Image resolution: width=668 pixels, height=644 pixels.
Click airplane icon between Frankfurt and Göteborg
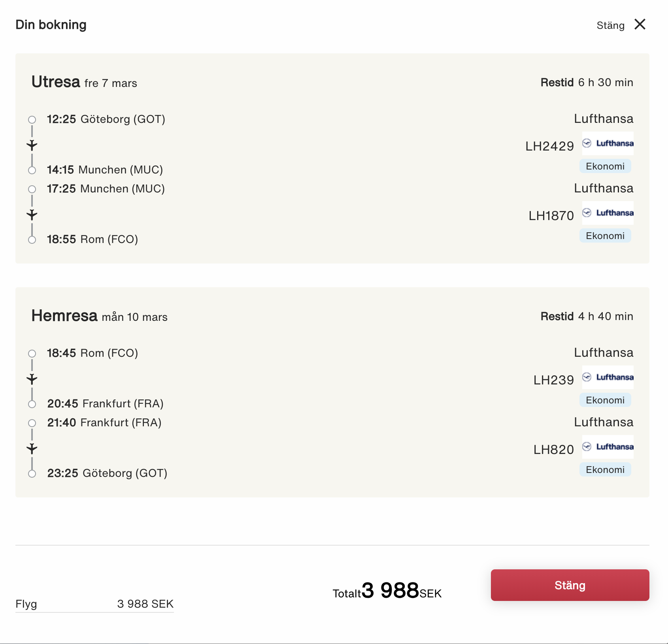(x=32, y=448)
